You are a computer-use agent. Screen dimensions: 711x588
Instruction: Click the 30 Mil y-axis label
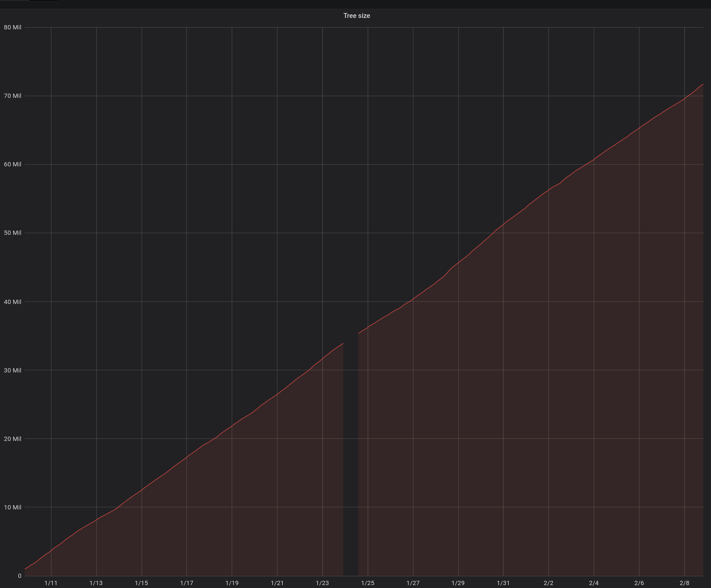pos(12,370)
